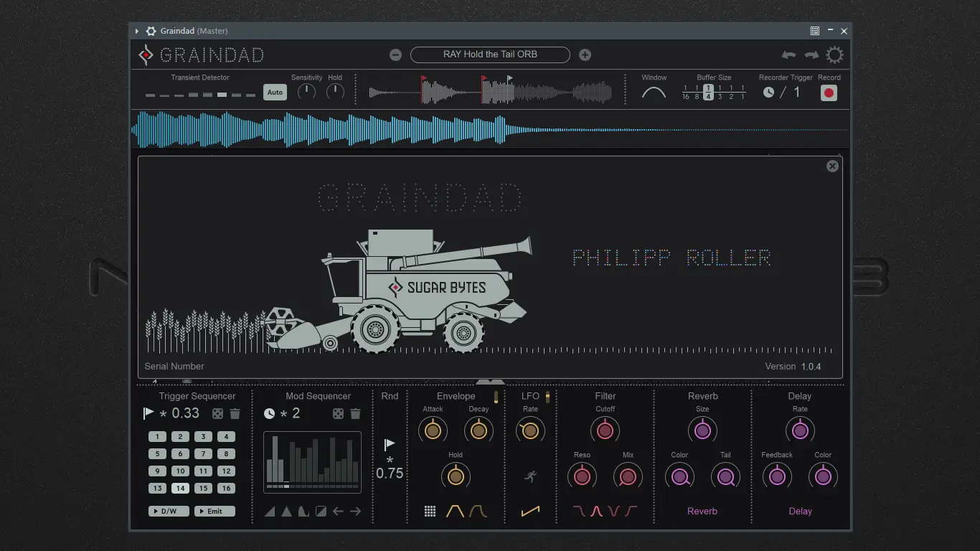Click the Recorder Trigger clock icon
The width and height of the screenshot is (980, 551).
[x=768, y=93]
